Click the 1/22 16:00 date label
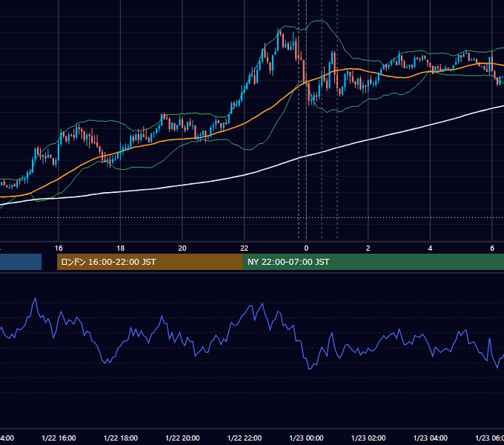 pos(59,438)
